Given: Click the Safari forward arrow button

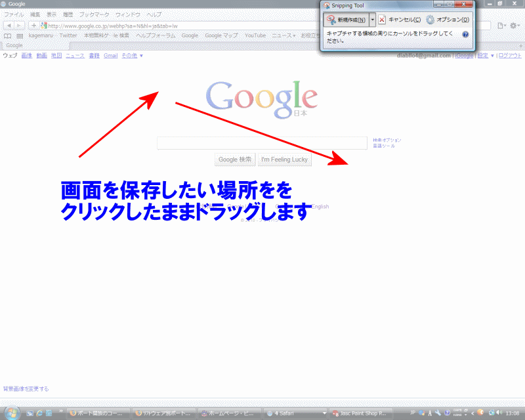Looking at the screenshot, I should 20,26.
